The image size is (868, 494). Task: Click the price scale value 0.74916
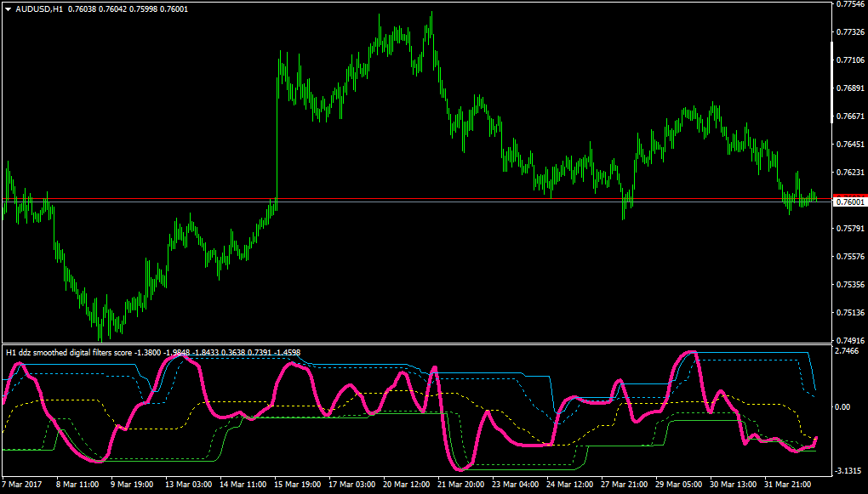[850, 340]
